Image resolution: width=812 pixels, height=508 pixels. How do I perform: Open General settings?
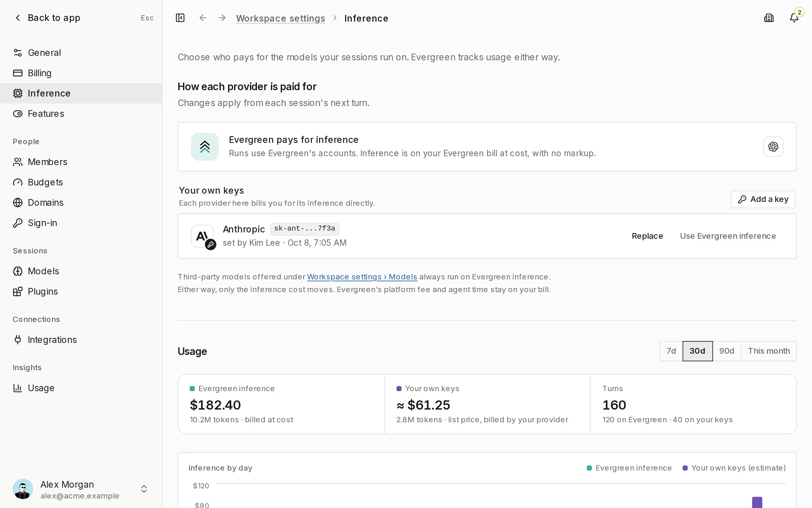(81, 53)
